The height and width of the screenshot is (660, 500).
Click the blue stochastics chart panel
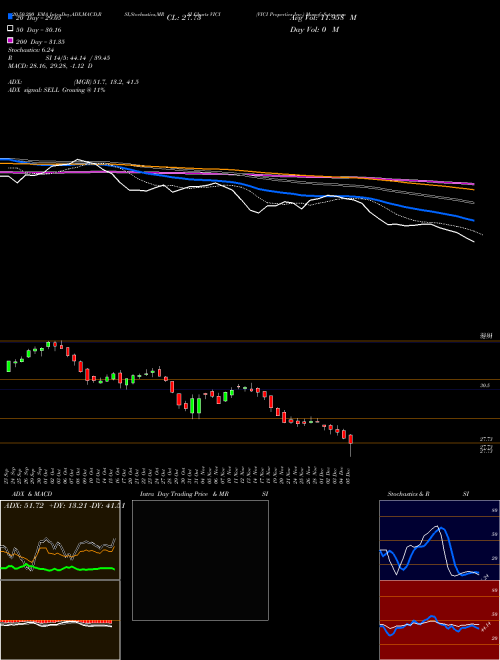click(439, 540)
